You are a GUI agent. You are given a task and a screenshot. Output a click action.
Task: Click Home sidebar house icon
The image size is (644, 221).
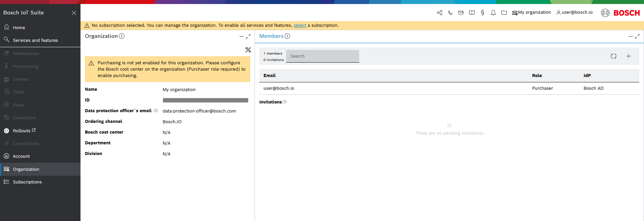[6, 27]
